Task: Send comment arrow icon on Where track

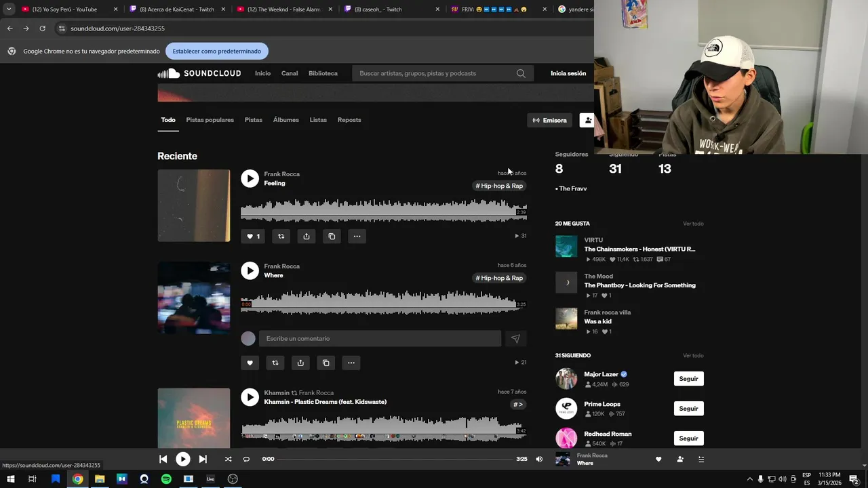Action: [x=515, y=338]
